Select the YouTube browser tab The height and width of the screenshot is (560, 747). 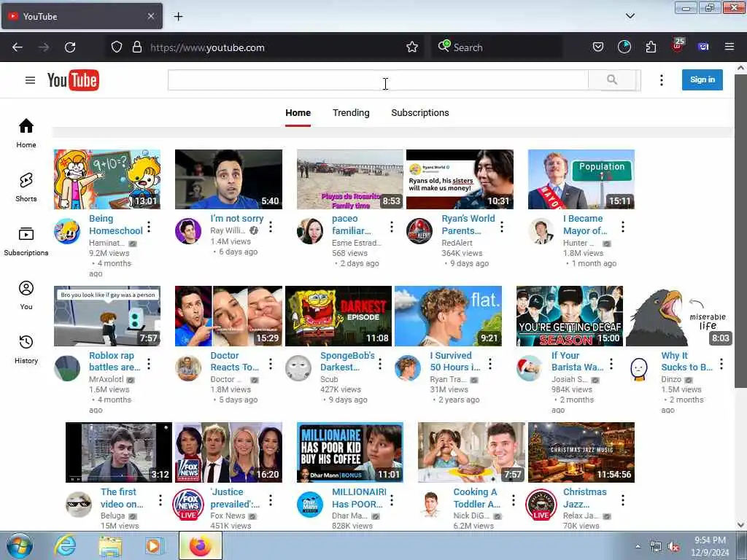pos(82,17)
